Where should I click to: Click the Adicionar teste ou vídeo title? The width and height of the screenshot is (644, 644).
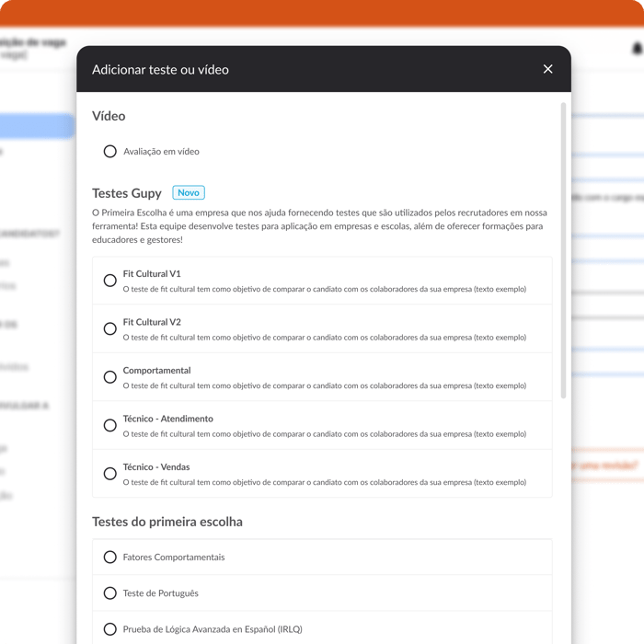[x=160, y=69]
